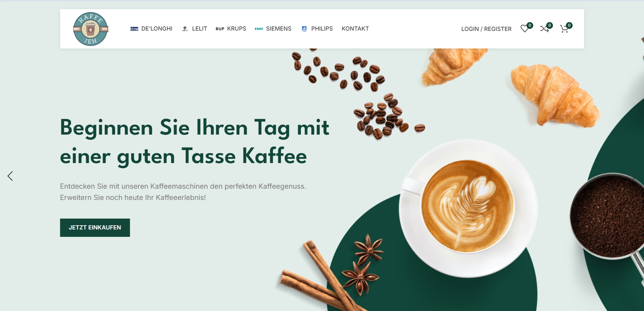This screenshot has height=311, width=644.
Task: Select the SIEMENS menu entry
Action: coord(279,29)
